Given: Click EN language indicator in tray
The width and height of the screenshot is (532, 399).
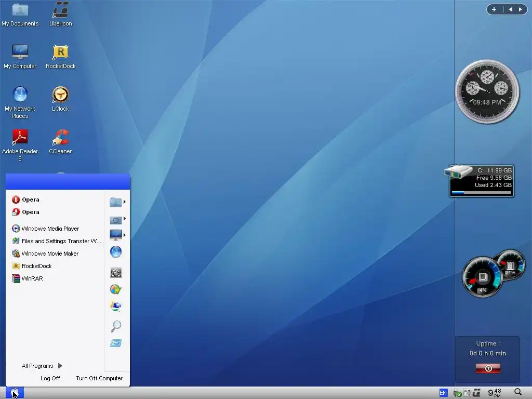Looking at the screenshot, I should pos(443,393).
